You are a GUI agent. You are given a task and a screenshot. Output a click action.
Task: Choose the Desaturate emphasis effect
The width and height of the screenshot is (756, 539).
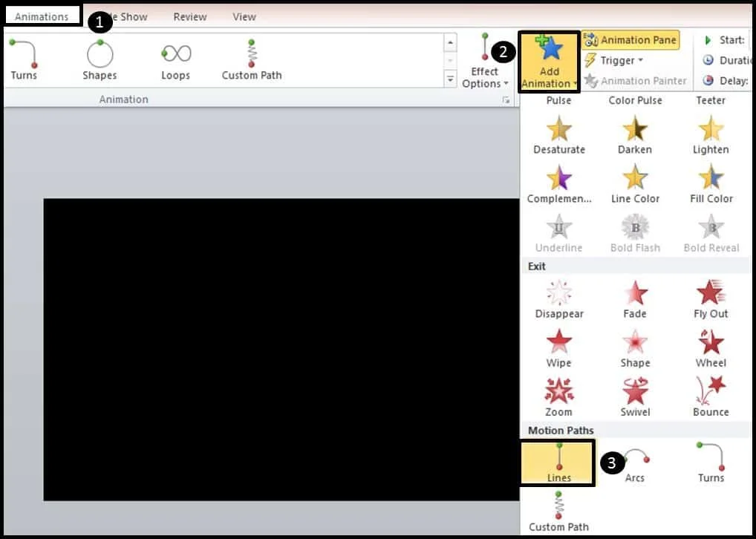coord(559,136)
